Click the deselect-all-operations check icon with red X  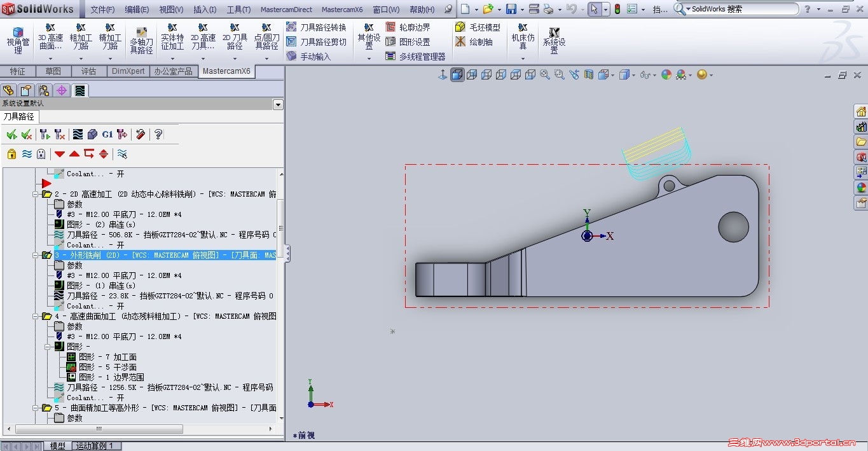pos(27,134)
